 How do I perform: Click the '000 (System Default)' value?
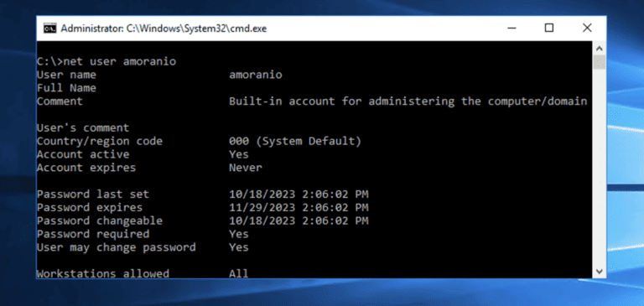pos(295,142)
